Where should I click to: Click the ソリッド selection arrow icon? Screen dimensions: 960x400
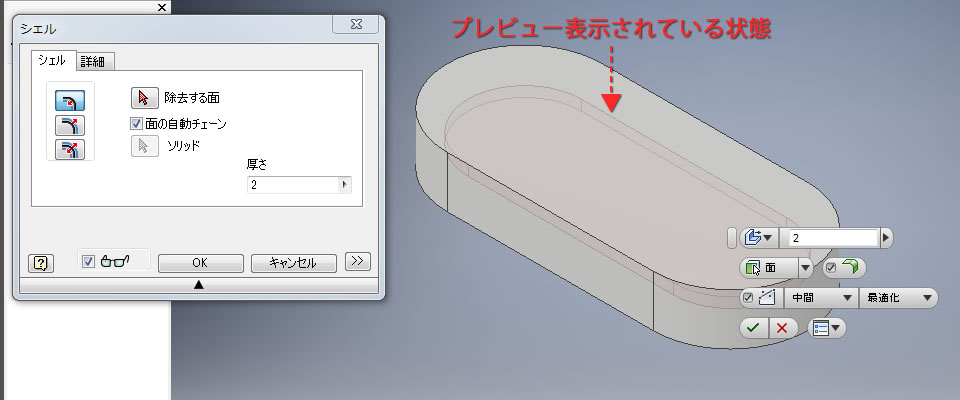pyautogui.click(x=144, y=146)
